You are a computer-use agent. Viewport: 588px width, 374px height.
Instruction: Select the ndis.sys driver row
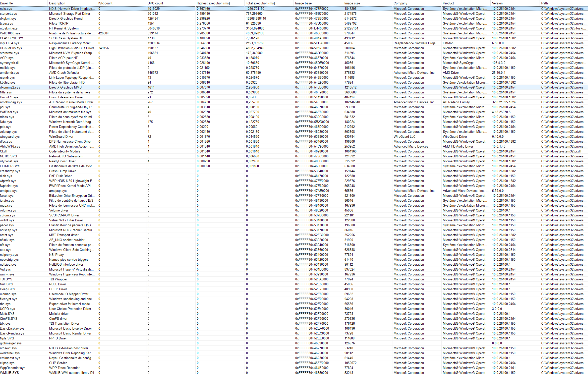coord(6,8)
